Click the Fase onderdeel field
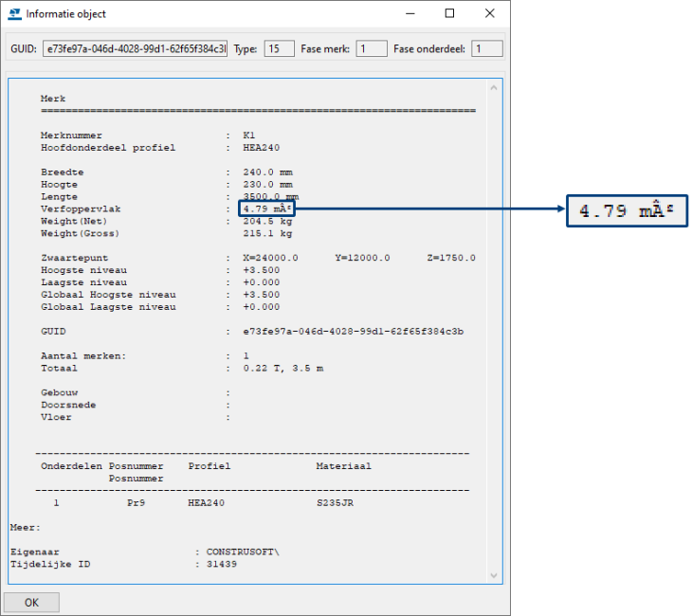This screenshot has width=692, height=616. pyautogui.click(x=487, y=48)
